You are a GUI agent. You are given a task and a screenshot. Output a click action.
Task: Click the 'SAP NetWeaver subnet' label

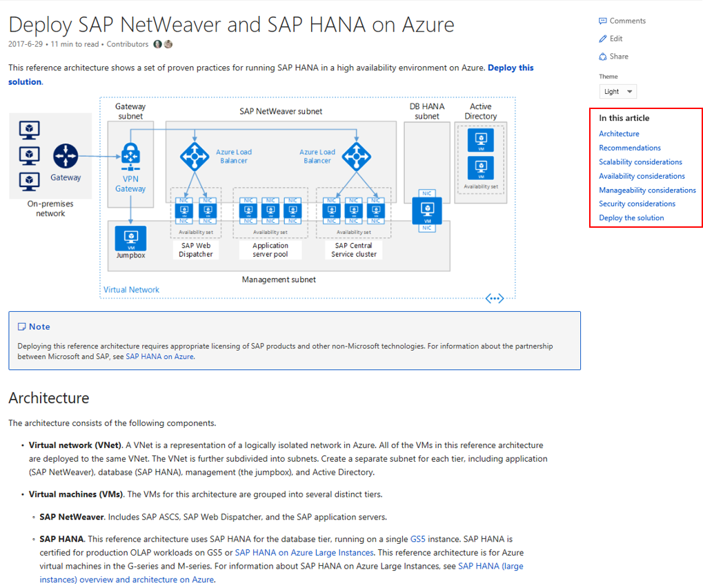(281, 111)
